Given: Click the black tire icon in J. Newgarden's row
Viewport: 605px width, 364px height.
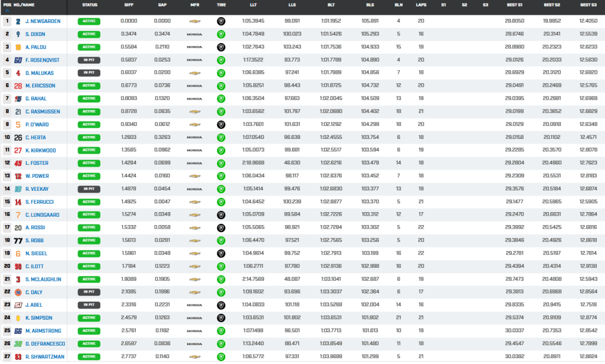Looking at the screenshot, I should tap(221, 21).
